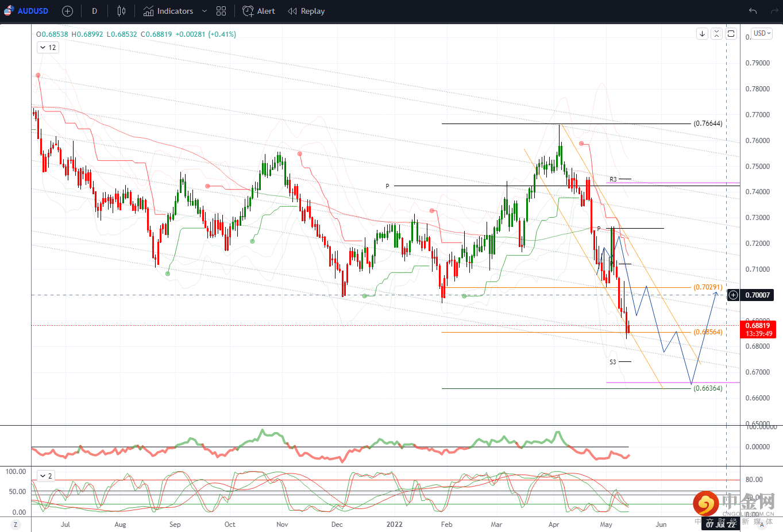Open the USD currency dropdown
Screen dimensions: 783x532
point(762,33)
